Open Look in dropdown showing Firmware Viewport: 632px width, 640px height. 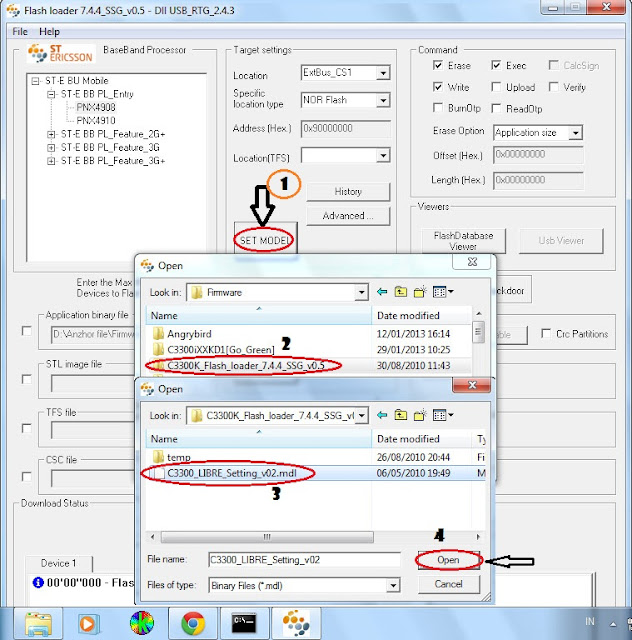pos(361,292)
